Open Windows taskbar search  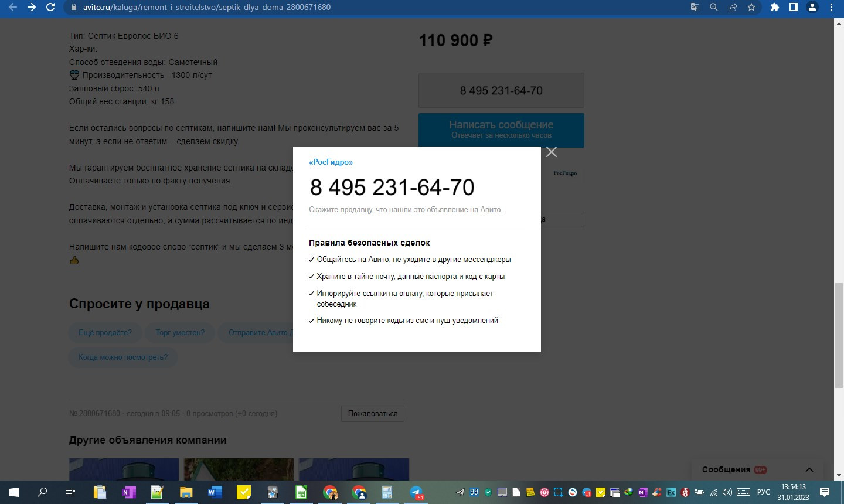click(x=42, y=492)
